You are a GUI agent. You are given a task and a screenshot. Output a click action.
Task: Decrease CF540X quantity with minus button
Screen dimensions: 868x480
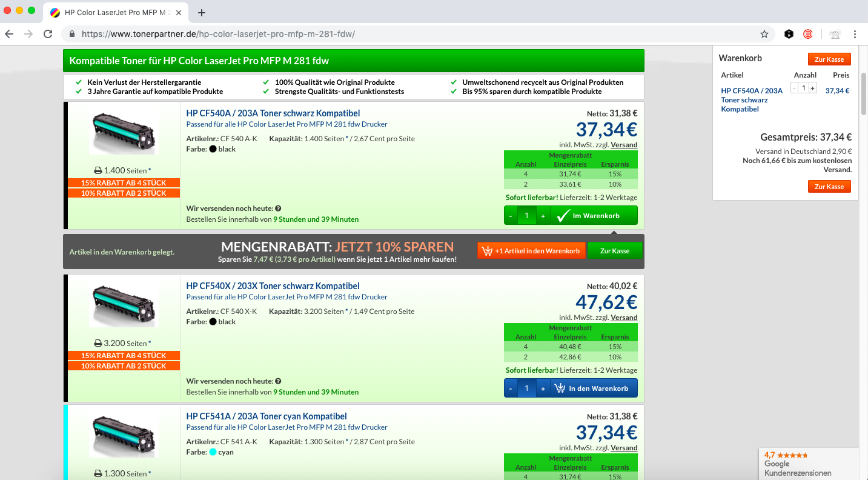click(511, 388)
